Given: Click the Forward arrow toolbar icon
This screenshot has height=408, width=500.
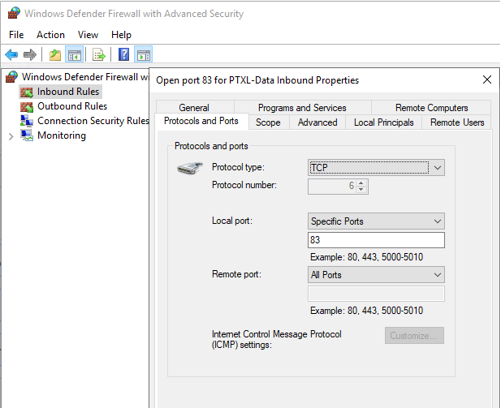Looking at the screenshot, I should click(30, 55).
